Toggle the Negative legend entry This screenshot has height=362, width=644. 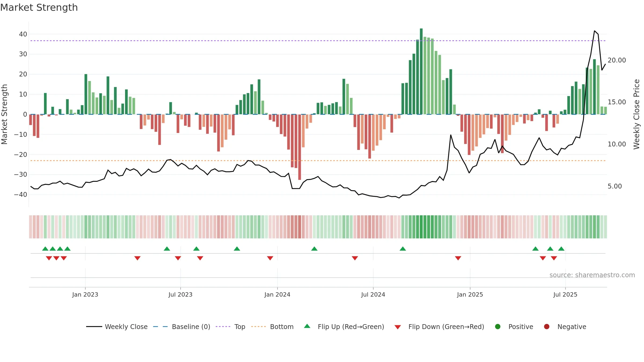tap(565, 327)
